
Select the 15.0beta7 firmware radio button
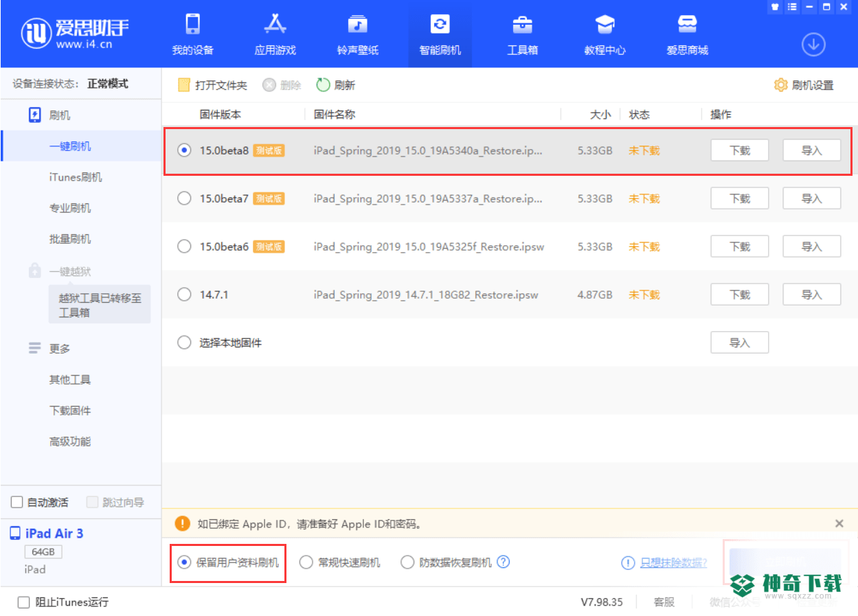click(184, 198)
